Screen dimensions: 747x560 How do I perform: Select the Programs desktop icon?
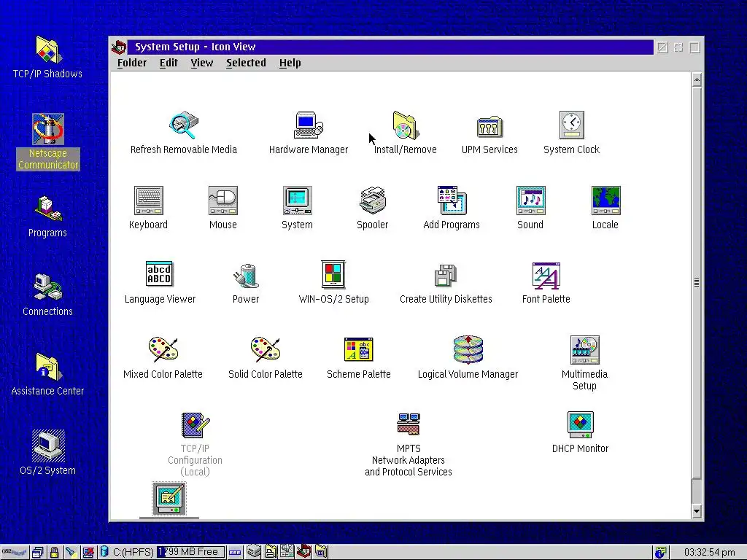tap(47, 209)
